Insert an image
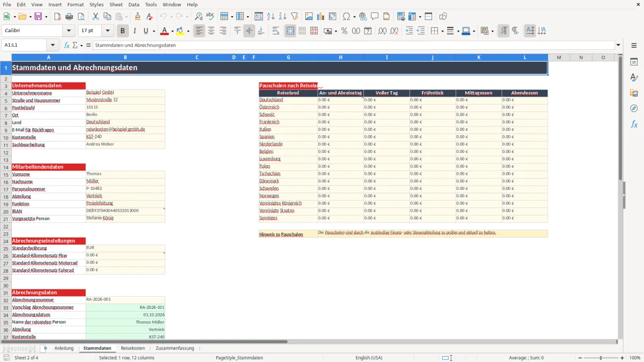This screenshot has height=362, width=644. (309, 17)
